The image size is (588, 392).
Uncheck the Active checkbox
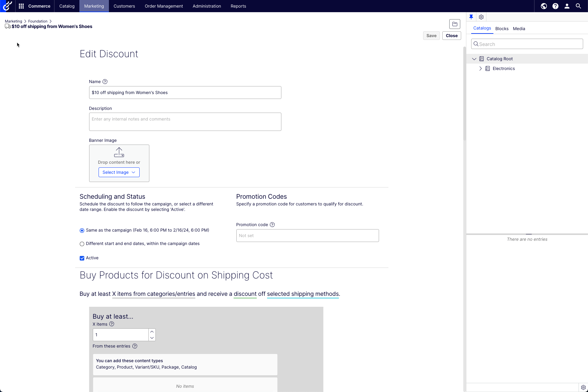(82, 258)
